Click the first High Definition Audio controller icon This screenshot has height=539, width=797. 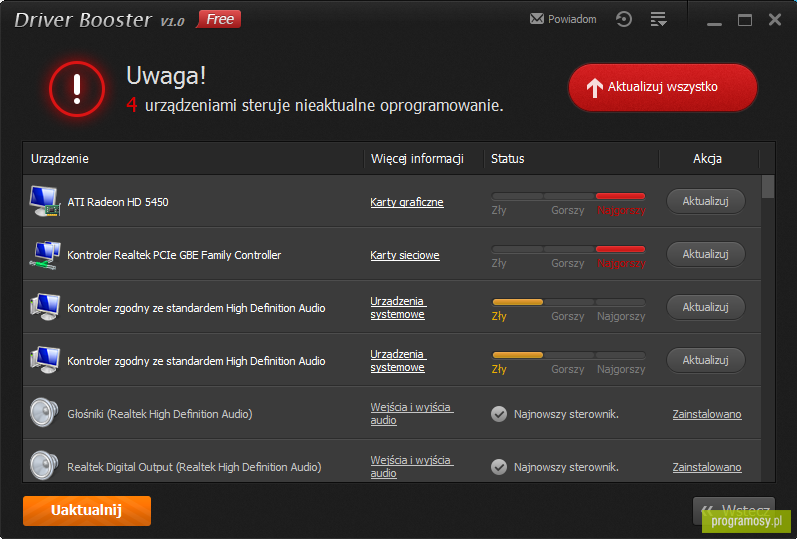[x=45, y=307]
